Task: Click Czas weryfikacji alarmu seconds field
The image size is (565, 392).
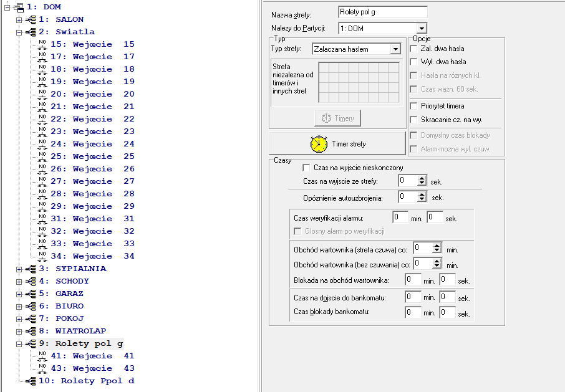Action: coord(435,217)
